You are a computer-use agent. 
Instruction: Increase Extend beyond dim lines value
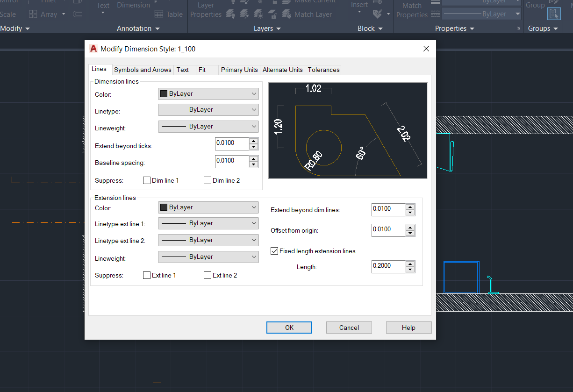(410, 207)
